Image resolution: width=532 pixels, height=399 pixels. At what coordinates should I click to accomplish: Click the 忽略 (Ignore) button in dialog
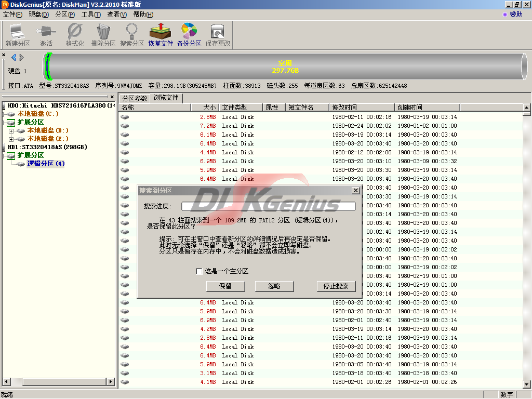click(274, 286)
